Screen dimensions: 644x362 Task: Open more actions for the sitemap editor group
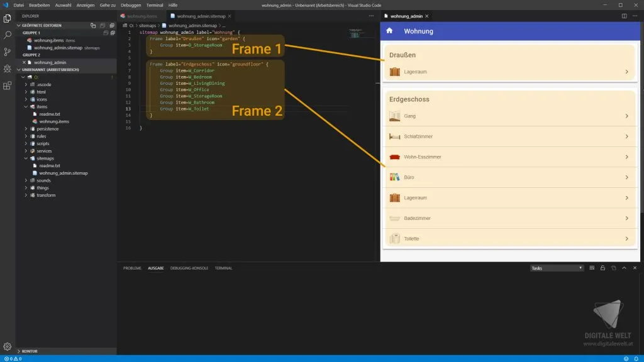[371, 16]
